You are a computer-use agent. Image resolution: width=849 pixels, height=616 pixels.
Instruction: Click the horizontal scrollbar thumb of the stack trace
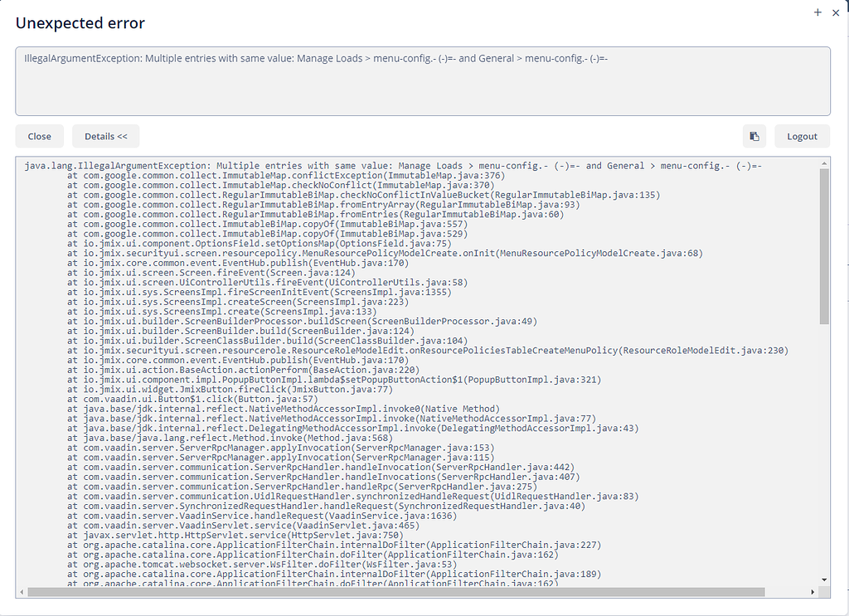click(x=395, y=592)
